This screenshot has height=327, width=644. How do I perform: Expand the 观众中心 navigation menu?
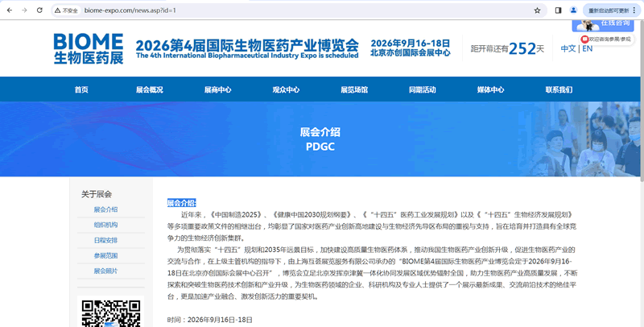click(x=286, y=89)
